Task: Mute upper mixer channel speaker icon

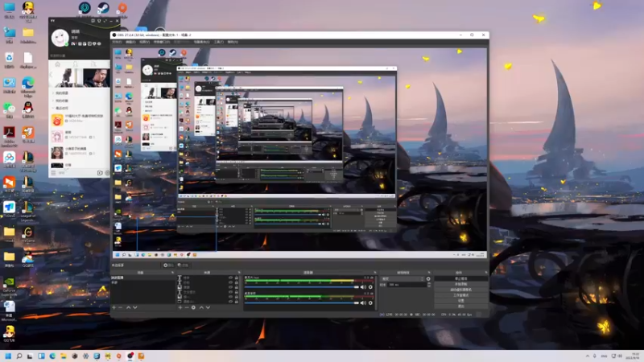Action: [363, 287]
